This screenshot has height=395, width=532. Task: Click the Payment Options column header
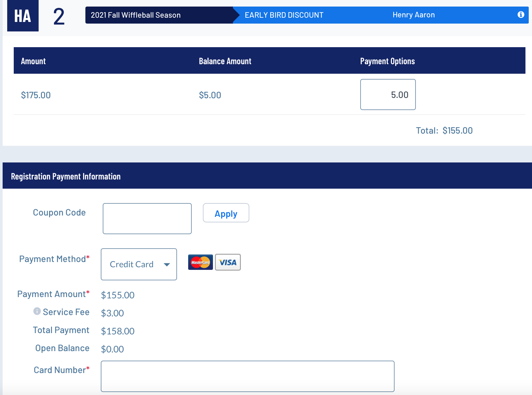click(387, 61)
